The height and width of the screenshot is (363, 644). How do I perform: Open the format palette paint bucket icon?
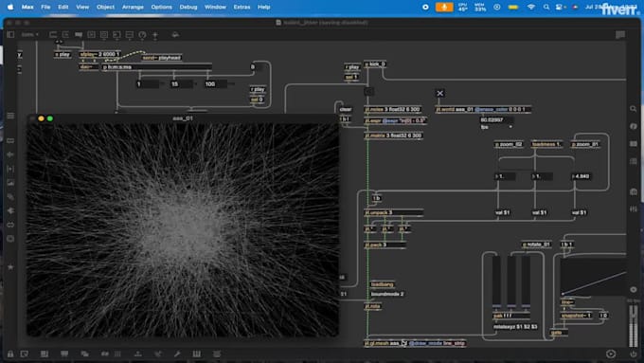pos(175,34)
